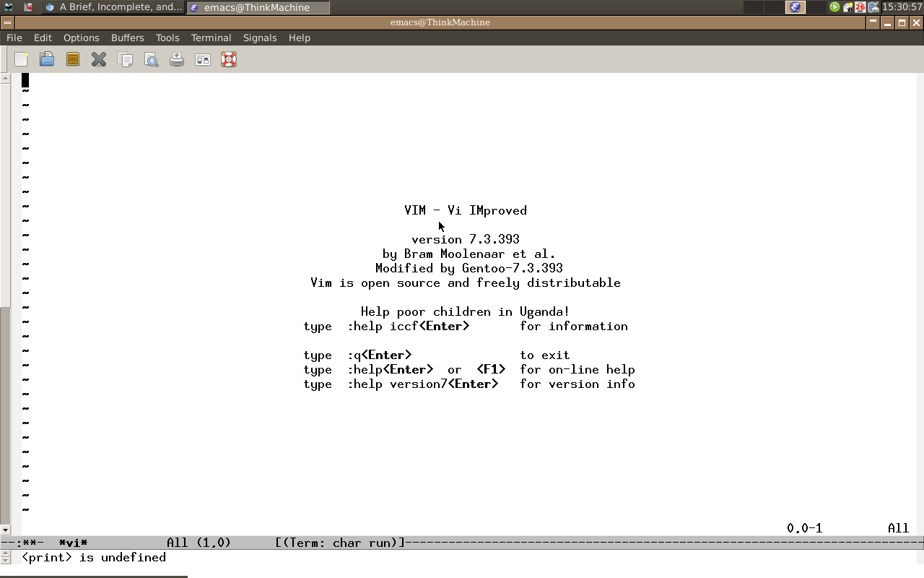924x578 pixels.
Task: Click the ':help version7<Enter>' command text
Action: (x=422, y=384)
